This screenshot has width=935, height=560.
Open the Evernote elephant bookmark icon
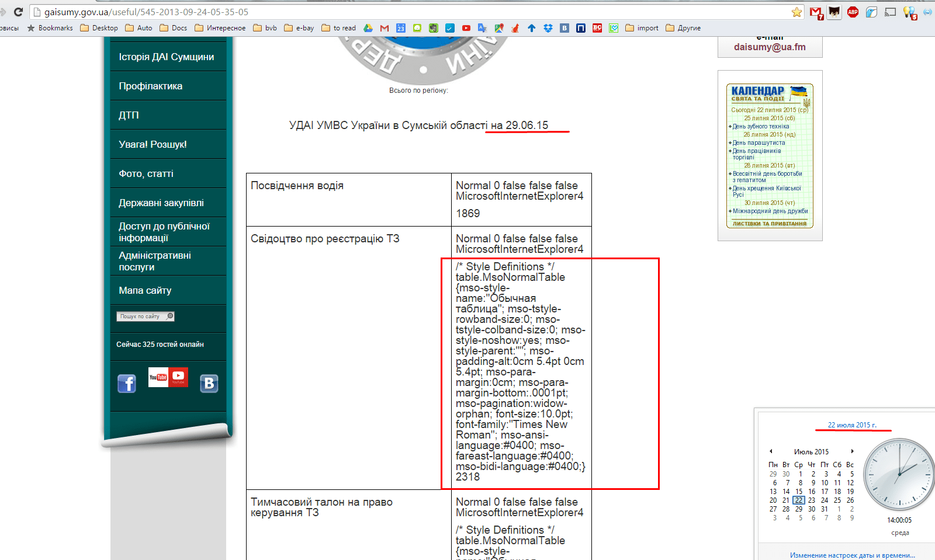click(x=433, y=28)
